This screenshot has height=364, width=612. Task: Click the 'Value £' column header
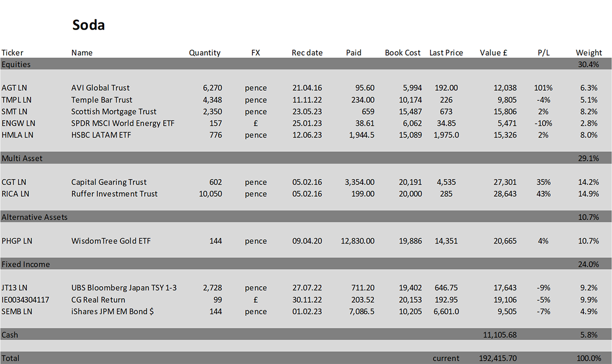tap(493, 53)
